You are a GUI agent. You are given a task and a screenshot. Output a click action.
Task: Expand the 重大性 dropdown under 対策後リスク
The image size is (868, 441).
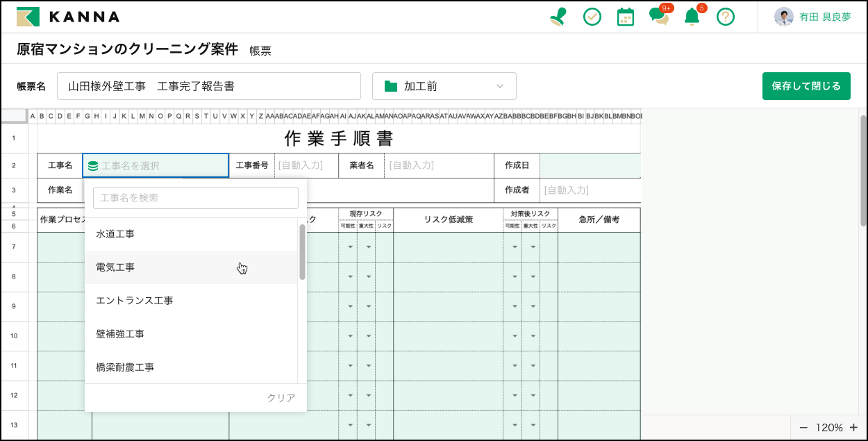(x=533, y=246)
